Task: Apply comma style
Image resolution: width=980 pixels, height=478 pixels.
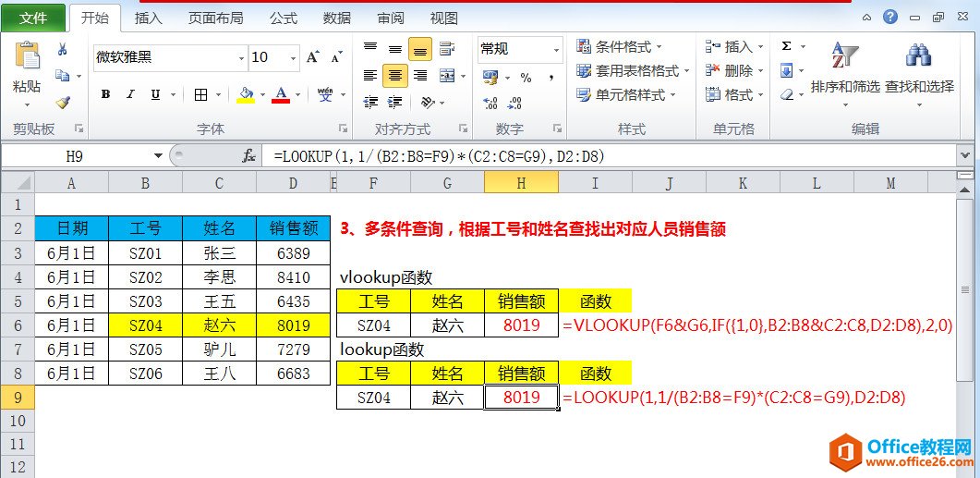Action: pyautogui.click(x=551, y=78)
